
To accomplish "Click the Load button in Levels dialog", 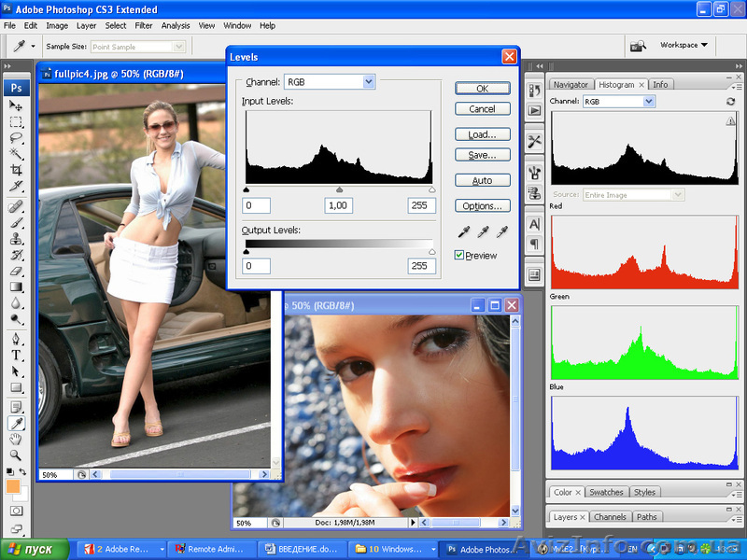I will coord(482,133).
